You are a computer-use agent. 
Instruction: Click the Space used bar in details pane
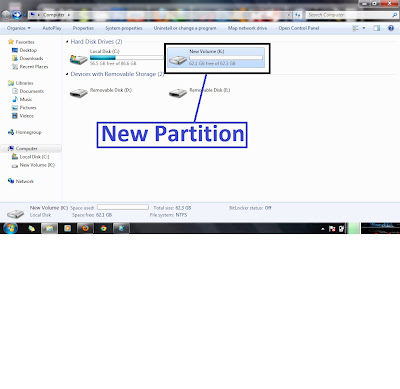[x=123, y=207]
